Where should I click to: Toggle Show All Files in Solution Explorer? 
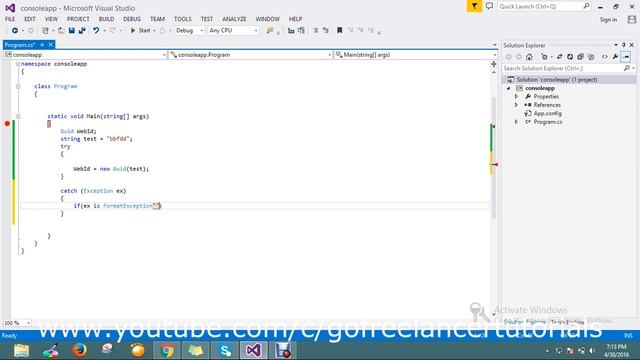click(591, 57)
